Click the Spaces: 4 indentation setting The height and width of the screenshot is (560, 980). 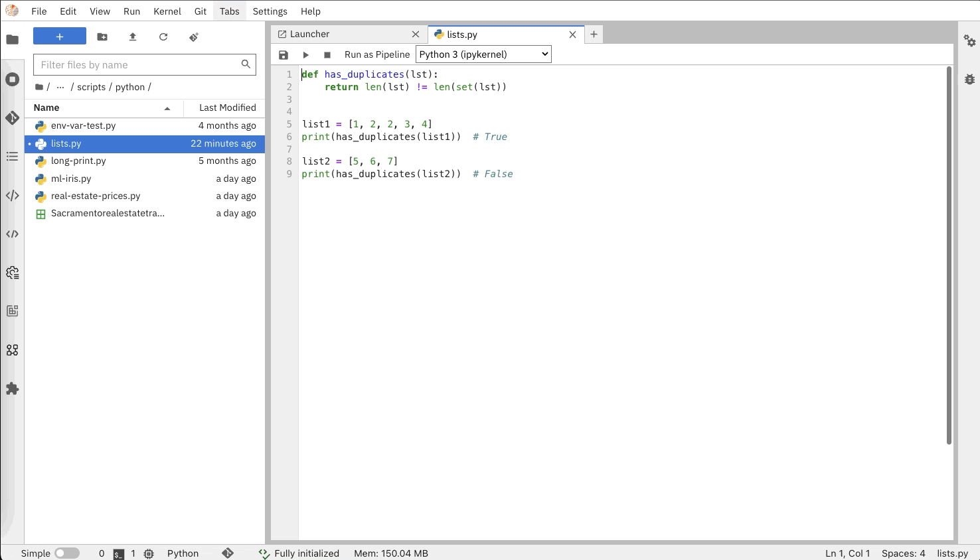[903, 553]
